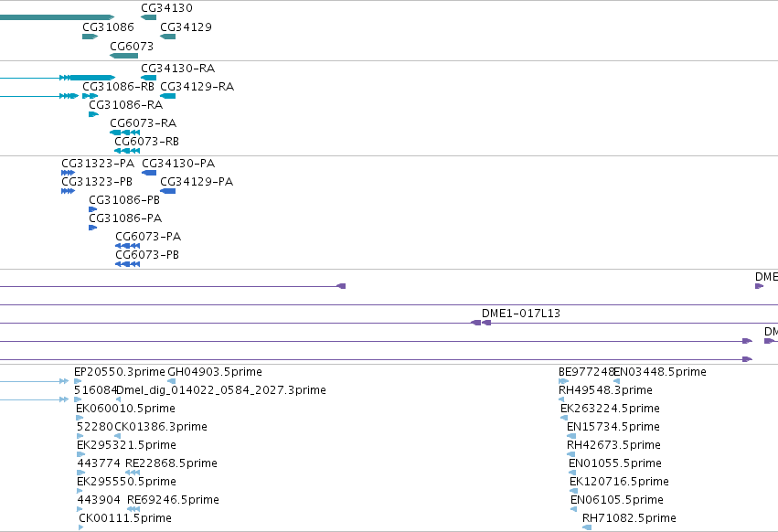
Task: Select protein CG31323-PA
Action: pyautogui.click(x=68, y=173)
